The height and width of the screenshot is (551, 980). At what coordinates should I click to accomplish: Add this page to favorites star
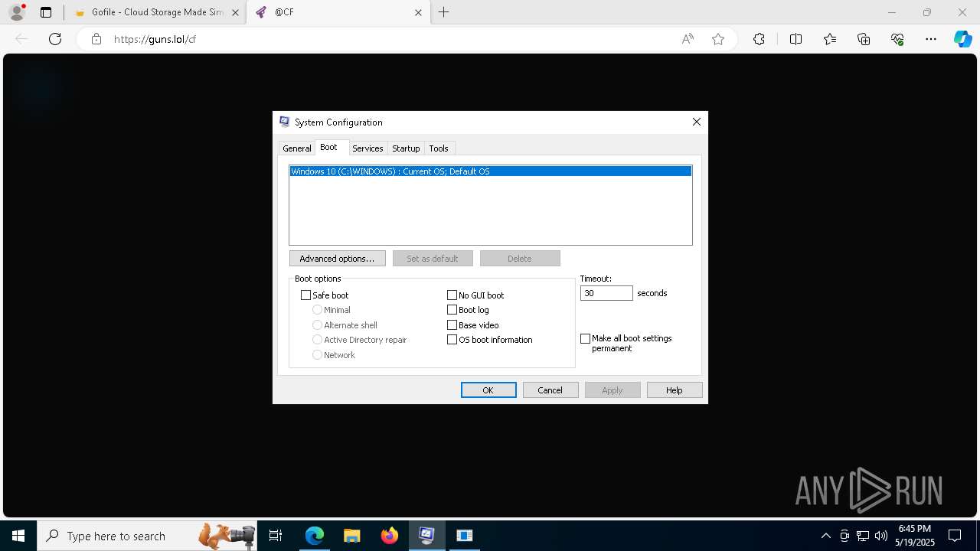(x=718, y=39)
